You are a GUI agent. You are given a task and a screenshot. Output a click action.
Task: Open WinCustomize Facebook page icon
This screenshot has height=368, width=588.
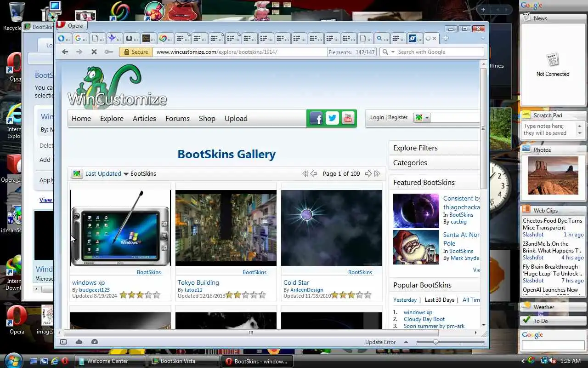(316, 118)
